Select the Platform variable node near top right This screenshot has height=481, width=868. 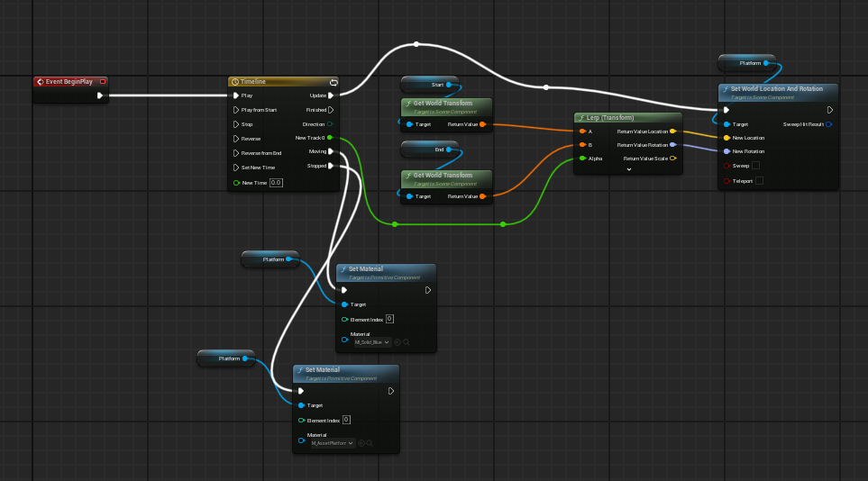pyautogui.click(x=746, y=63)
